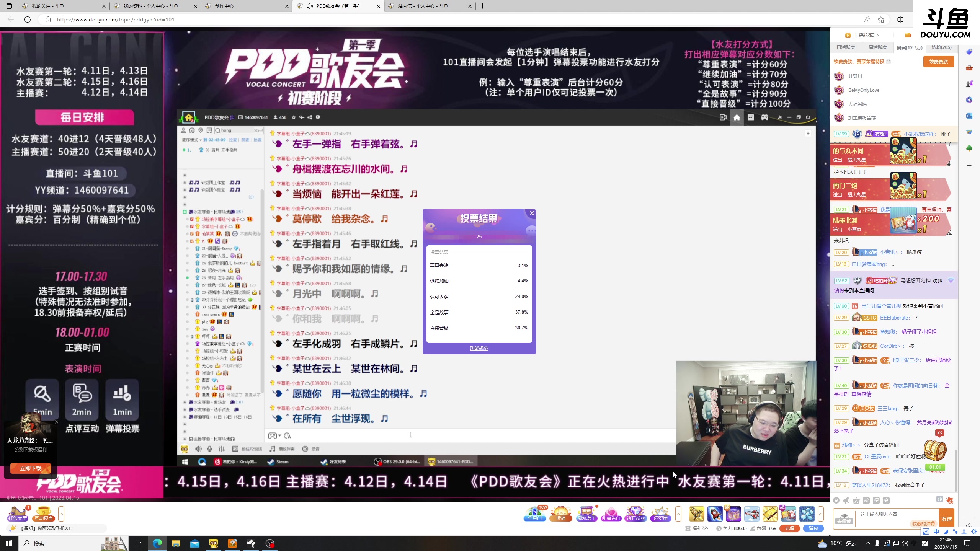Open the 互动预言 prediction icon
980x551 pixels.
43,514
